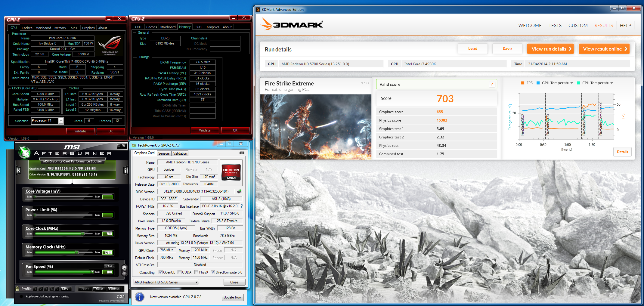Click the 3DMark logo in header

click(x=292, y=24)
